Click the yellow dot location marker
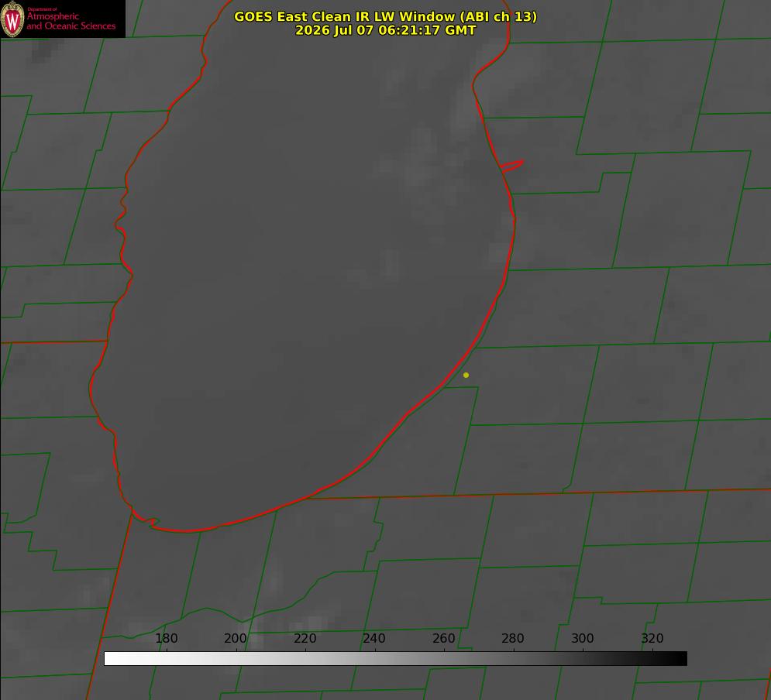 466,375
